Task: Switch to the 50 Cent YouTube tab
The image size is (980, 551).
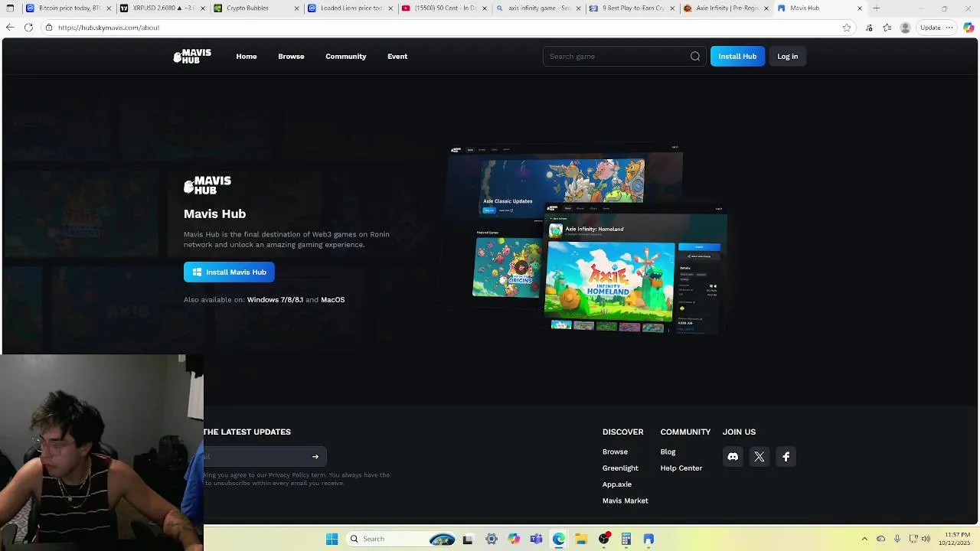Action: (x=445, y=8)
